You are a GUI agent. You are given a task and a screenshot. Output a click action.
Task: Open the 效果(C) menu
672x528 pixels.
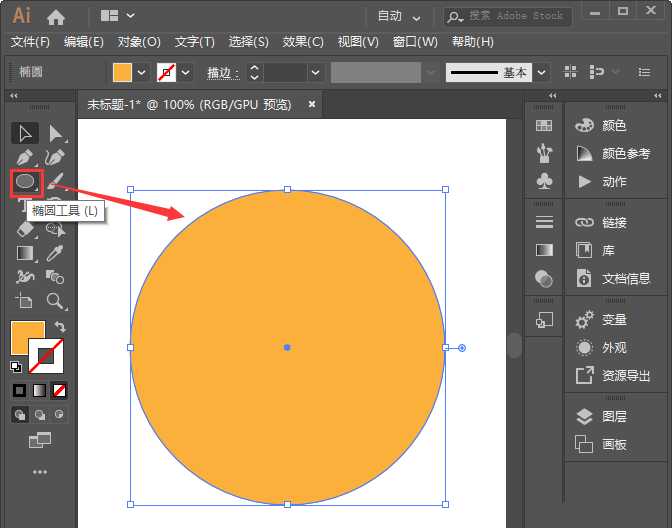[x=303, y=42]
